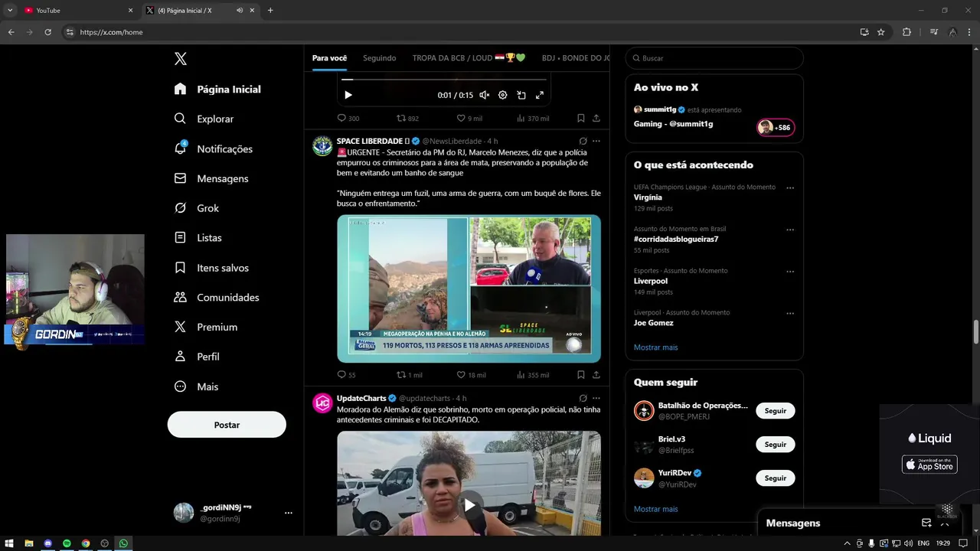Join summit1g live stream +586 listeners
This screenshot has height=551, width=980.
[776, 128]
